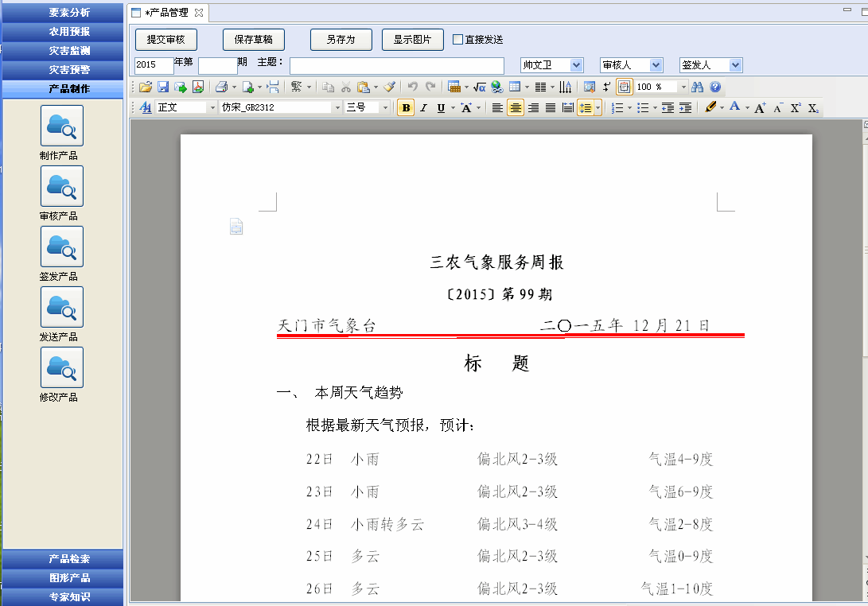Viewport: 868px width, 606px height.
Task: Open the zoom 100 % dropdown
Action: tap(683, 87)
